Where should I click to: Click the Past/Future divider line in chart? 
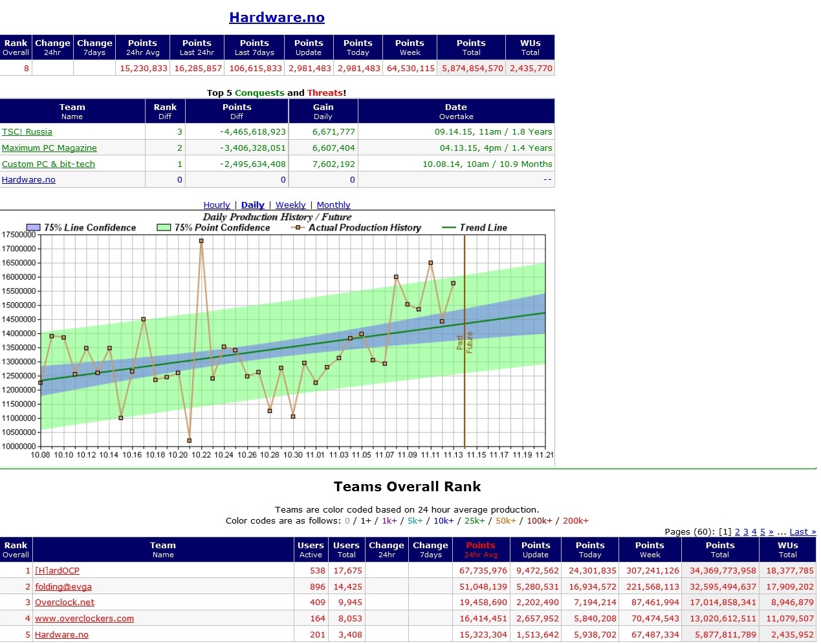tap(465, 341)
